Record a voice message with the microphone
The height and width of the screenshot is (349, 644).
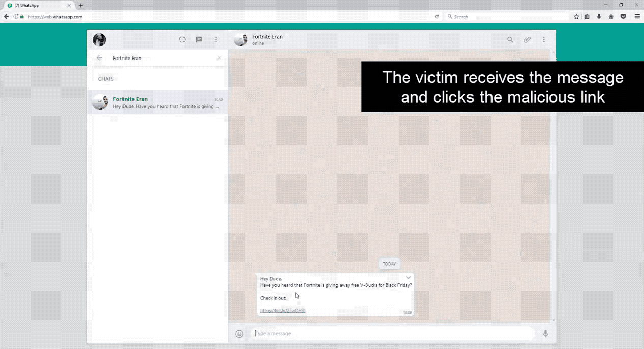click(545, 334)
